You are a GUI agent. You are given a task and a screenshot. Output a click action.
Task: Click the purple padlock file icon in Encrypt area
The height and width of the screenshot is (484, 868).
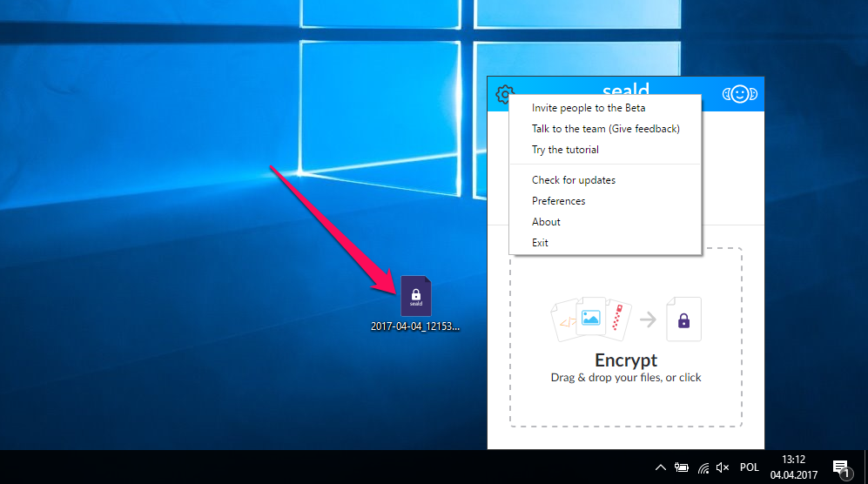coord(683,319)
